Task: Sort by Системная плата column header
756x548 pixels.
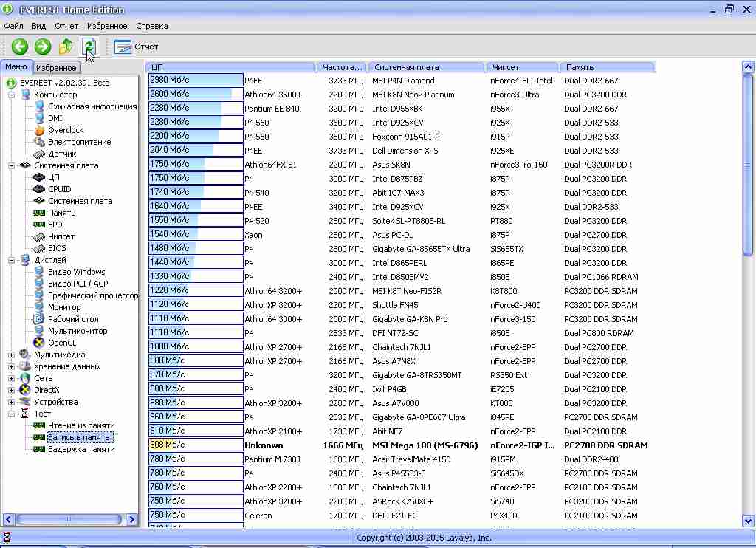Action: pyautogui.click(x=426, y=67)
